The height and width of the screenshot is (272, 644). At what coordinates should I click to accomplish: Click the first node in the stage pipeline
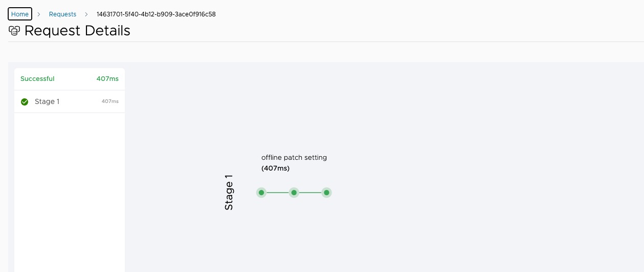coord(261,193)
